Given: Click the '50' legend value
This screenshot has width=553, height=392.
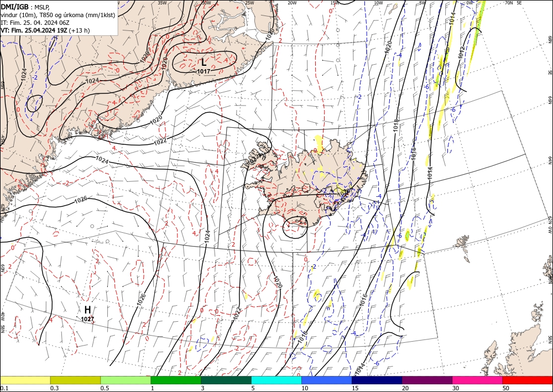Looking at the screenshot, I should 507,388.
